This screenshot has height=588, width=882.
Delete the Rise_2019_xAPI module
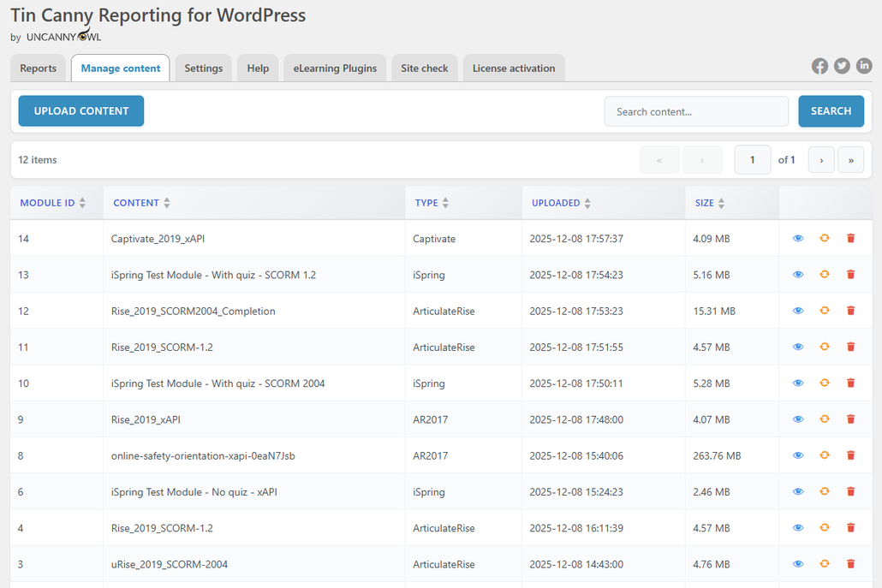[x=850, y=419]
